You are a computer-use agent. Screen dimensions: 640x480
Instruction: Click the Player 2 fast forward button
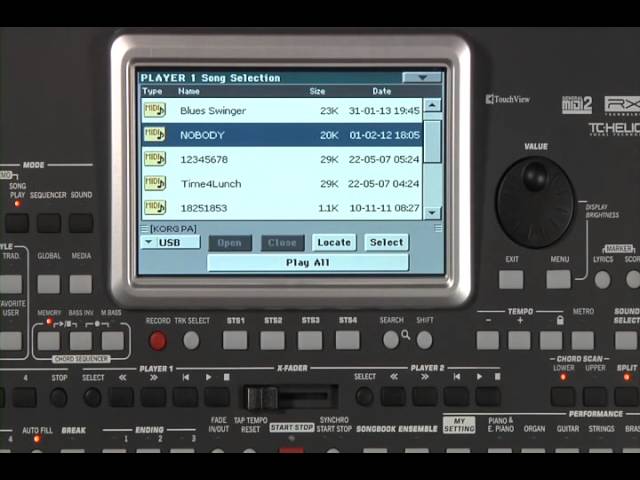424,396
